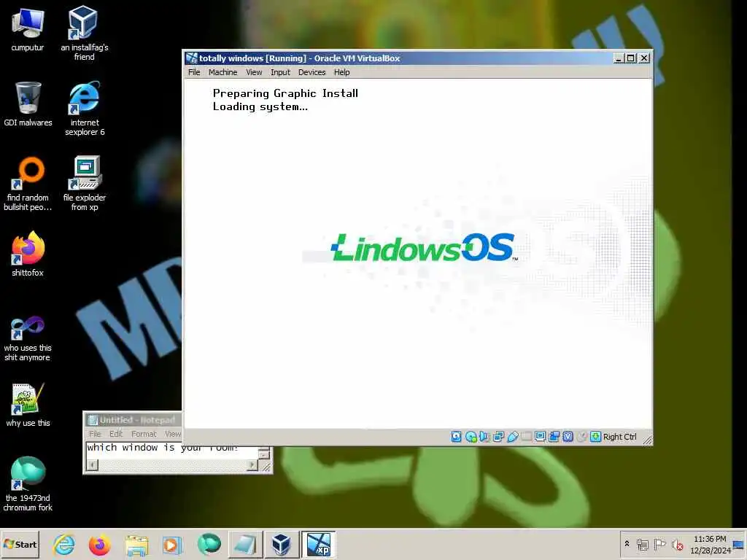The width and height of the screenshot is (747, 560).
Task: Click the VirtualBox window title bar icon
Action: (192, 58)
